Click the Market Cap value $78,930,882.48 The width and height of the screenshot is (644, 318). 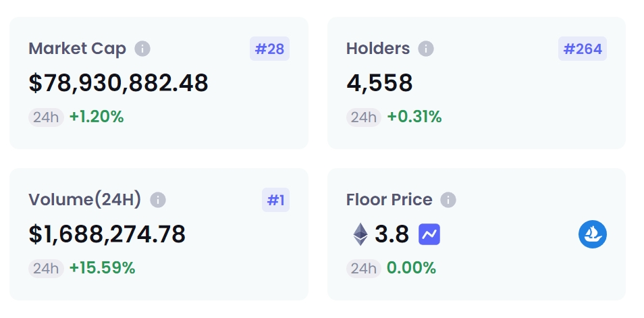click(x=119, y=83)
